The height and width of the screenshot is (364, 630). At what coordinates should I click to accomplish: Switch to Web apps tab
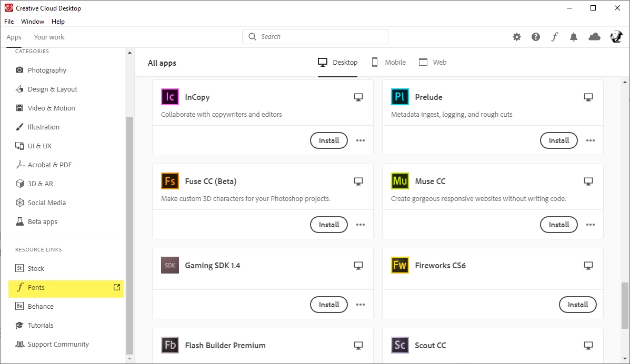click(x=433, y=62)
